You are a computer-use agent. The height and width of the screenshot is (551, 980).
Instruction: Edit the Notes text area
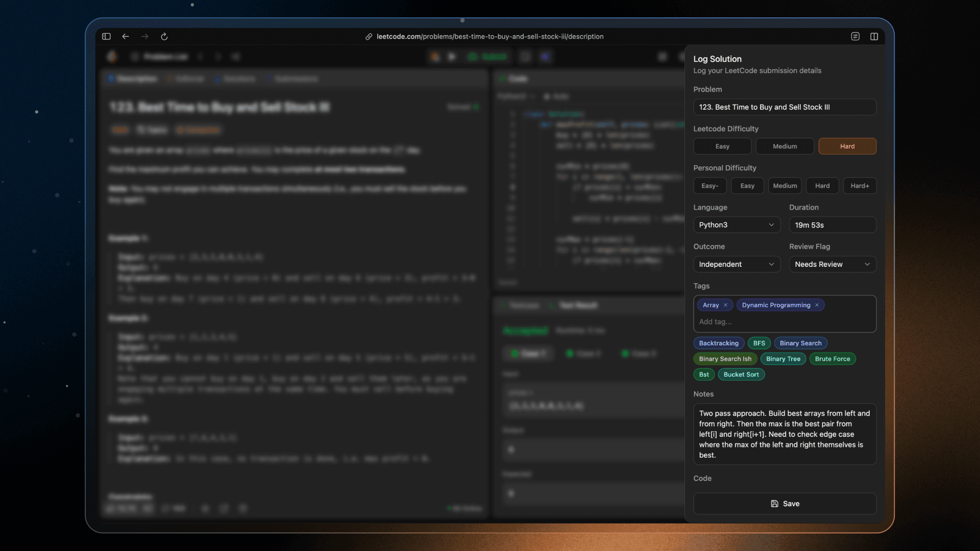pyautogui.click(x=785, y=434)
